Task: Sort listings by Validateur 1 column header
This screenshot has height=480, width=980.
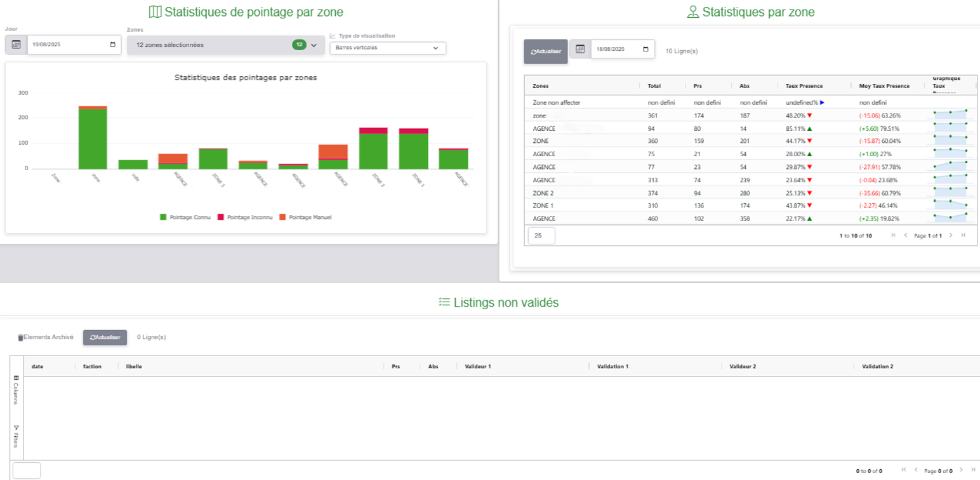Action: click(x=478, y=366)
